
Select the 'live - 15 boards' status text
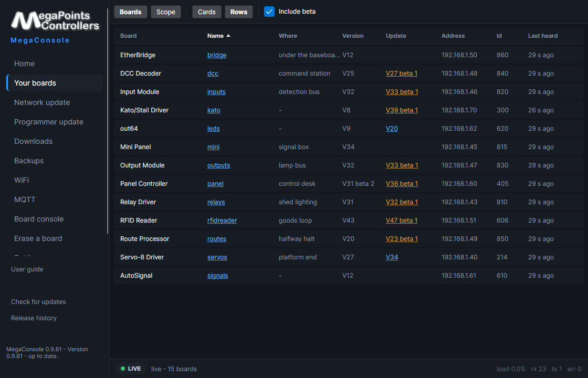tap(174, 369)
